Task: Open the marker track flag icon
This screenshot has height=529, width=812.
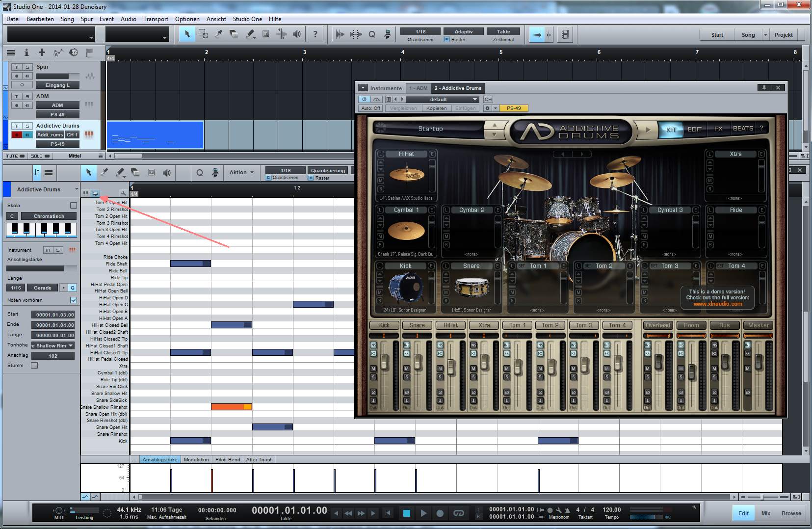Action: point(89,52)
